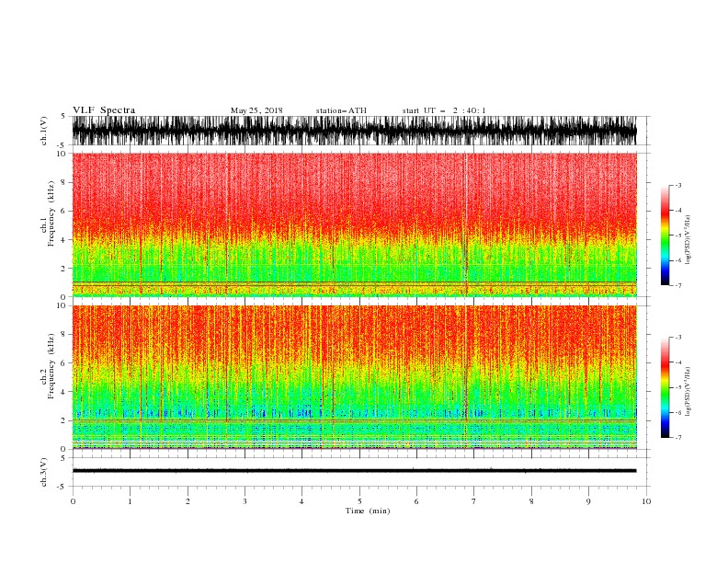Click time axis tick label "4"
Image resolution: width=728 pixels, height=563 pixels.
301,501
